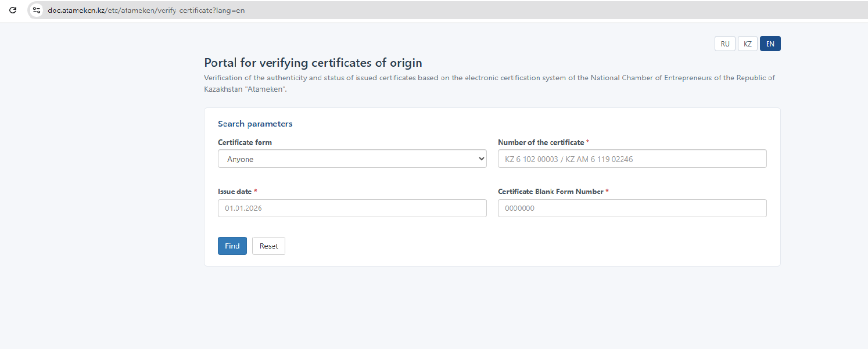Click the Search parameters heading

coord(255,124)
